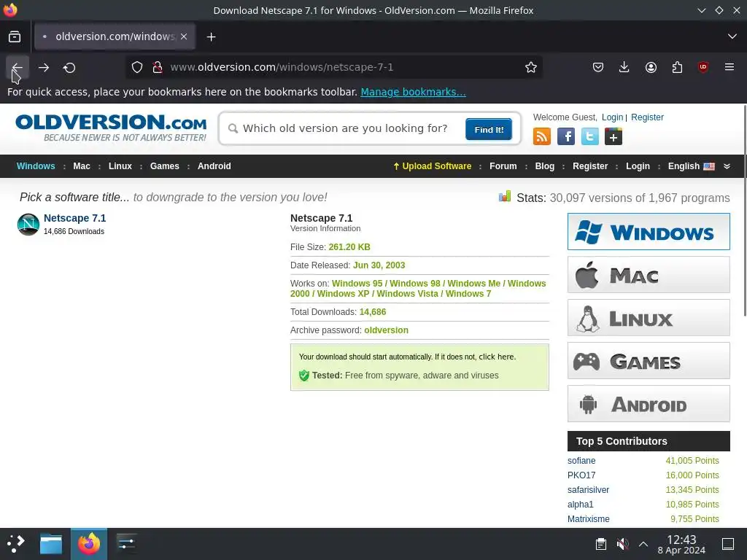This screenshot has width=747, height=560.
Task: Open the Firefox downloads panel
Action: 624,67
